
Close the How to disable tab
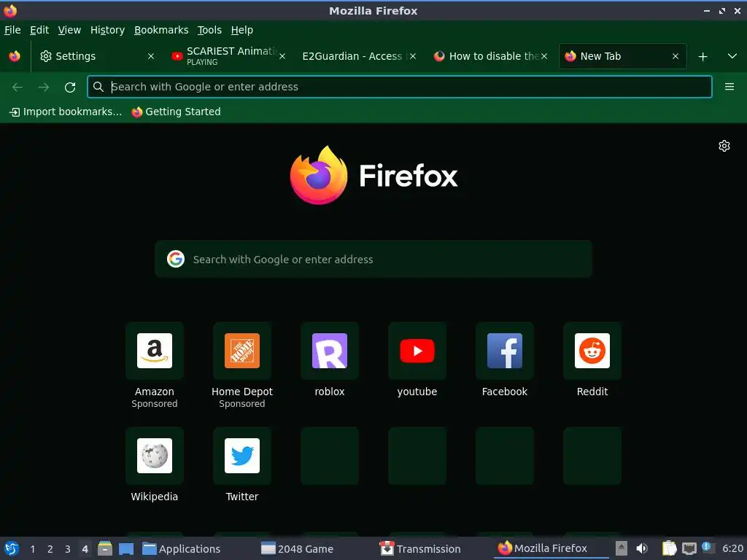click(544, 56)
